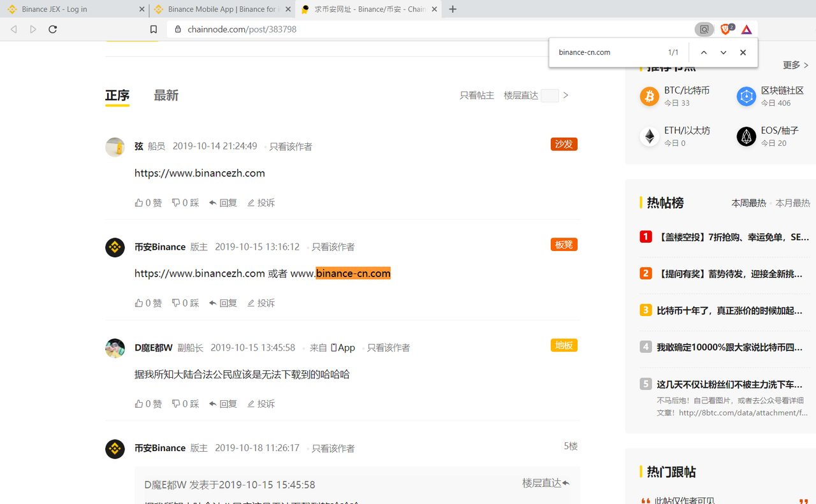The width and height of the screenshot is (816, 504).
Task: Jump to previous find match arrow
Action: tap(704, 52)
